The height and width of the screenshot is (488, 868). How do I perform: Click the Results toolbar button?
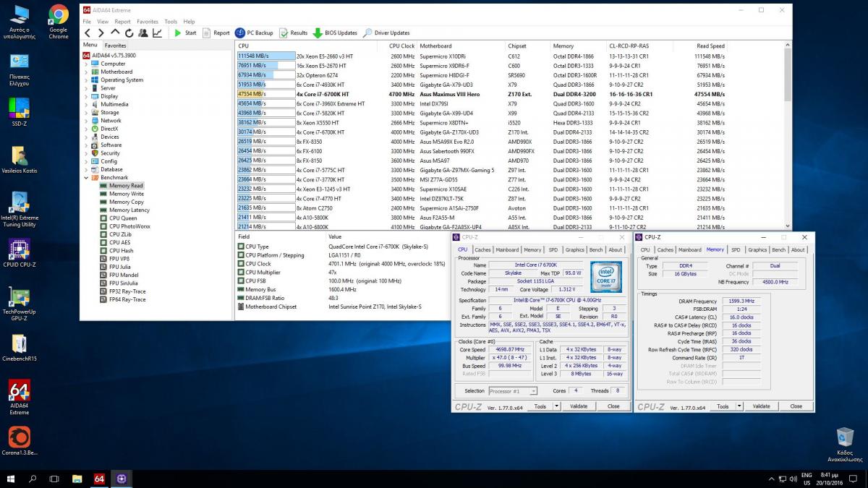tap(294, 33)
